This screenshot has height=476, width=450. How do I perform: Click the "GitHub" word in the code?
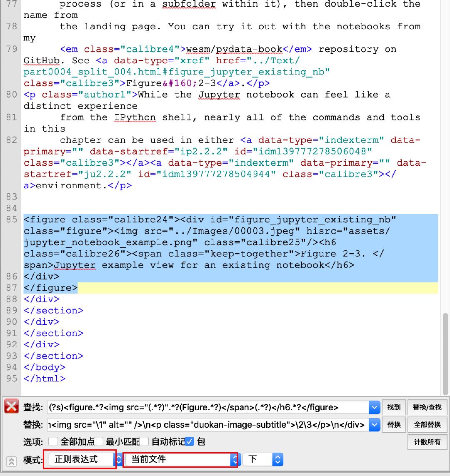coord(42,61)
